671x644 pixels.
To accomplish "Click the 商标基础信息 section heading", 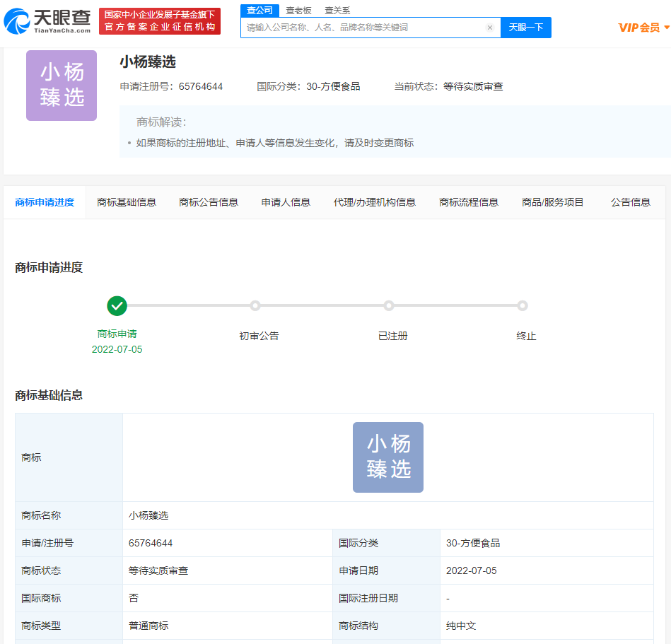I will tap(49, 395).
